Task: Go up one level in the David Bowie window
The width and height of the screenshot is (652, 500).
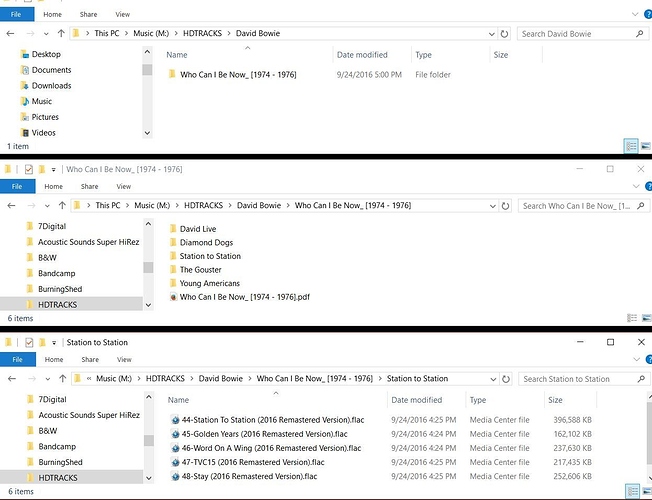Action: click(x=61, y=33)
